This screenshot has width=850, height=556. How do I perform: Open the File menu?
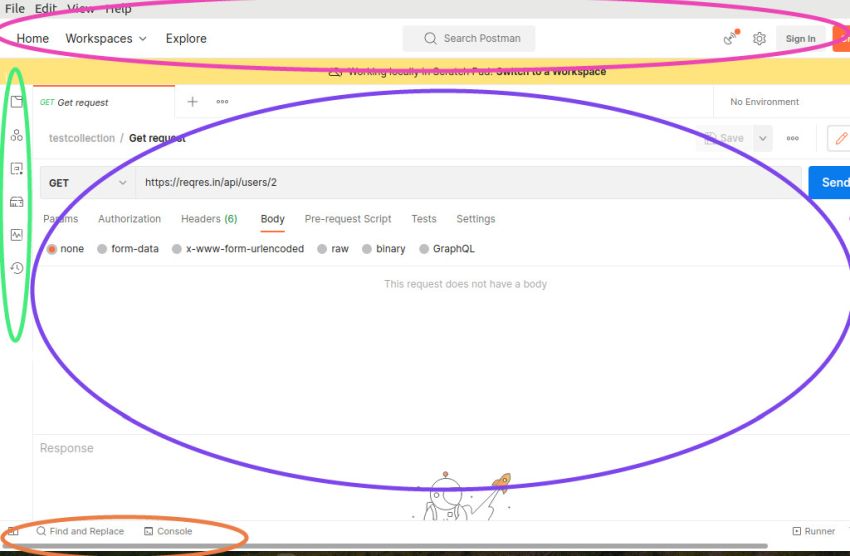pos(15,8)
